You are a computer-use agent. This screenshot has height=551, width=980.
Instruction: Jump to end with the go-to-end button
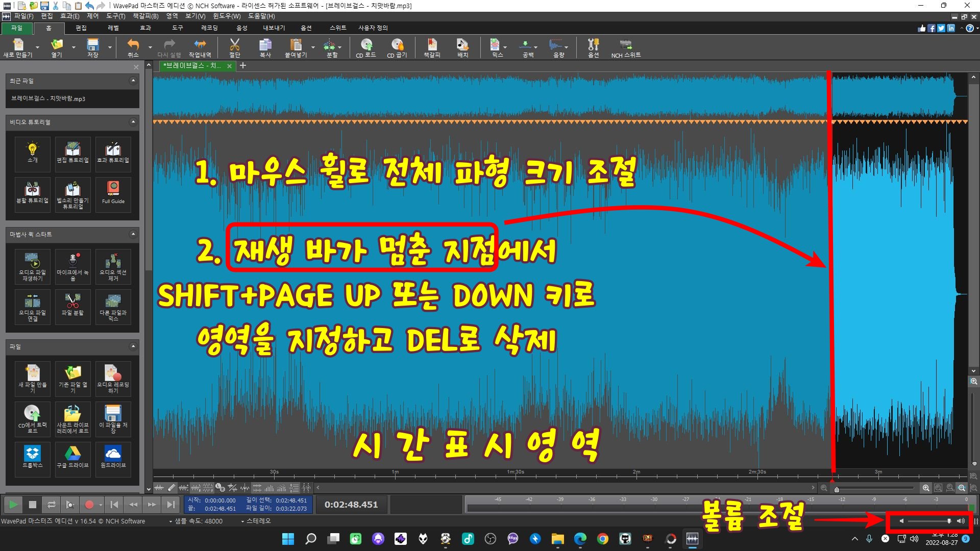[171, 505]
